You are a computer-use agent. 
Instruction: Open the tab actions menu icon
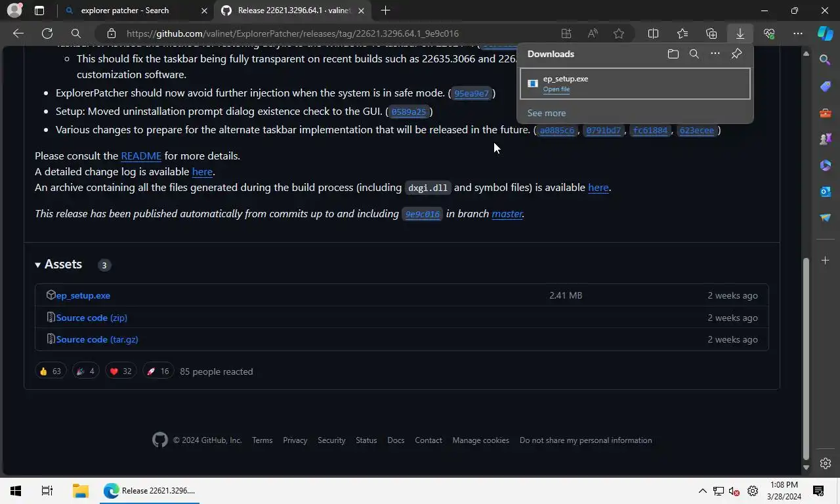click(39, 10)
